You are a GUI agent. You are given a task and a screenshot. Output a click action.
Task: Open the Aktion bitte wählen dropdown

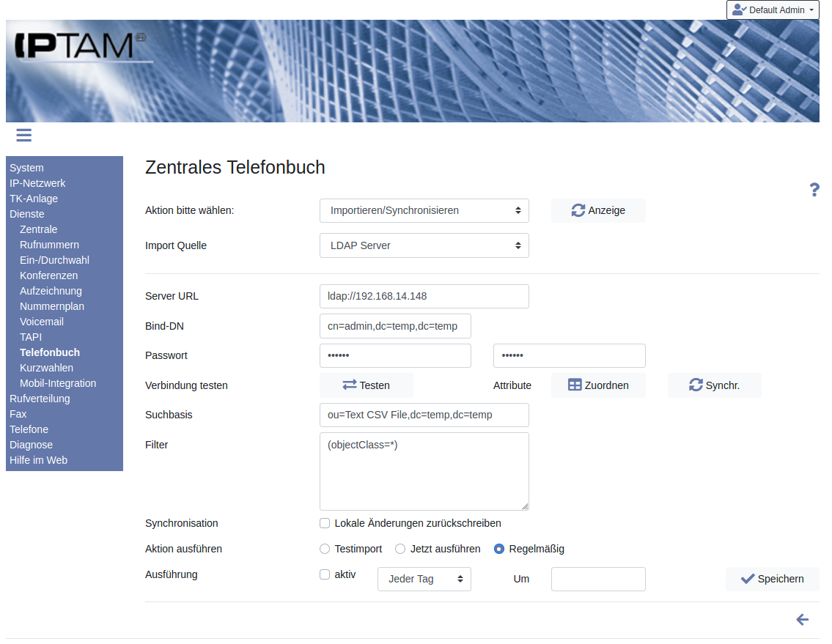[424, 210]
